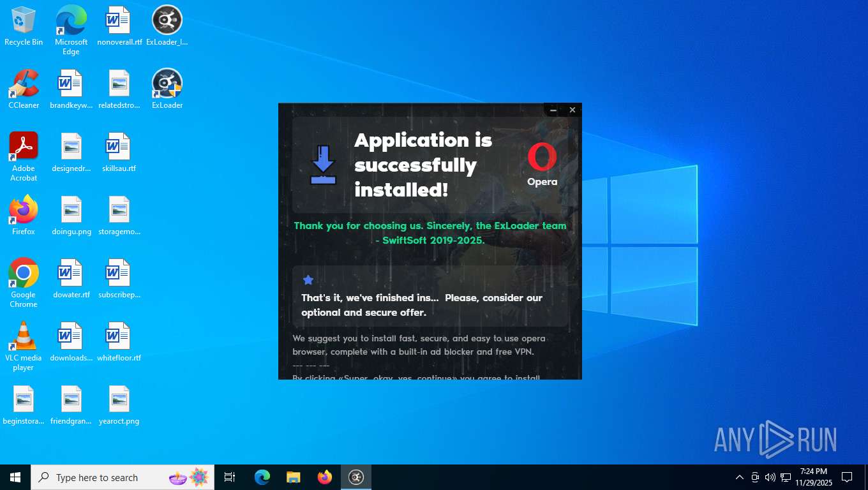The height and width of the screenshot is (490, 868).
Task: Open the ExLoader desktop shortcut
Action: (x=167, y=89)
